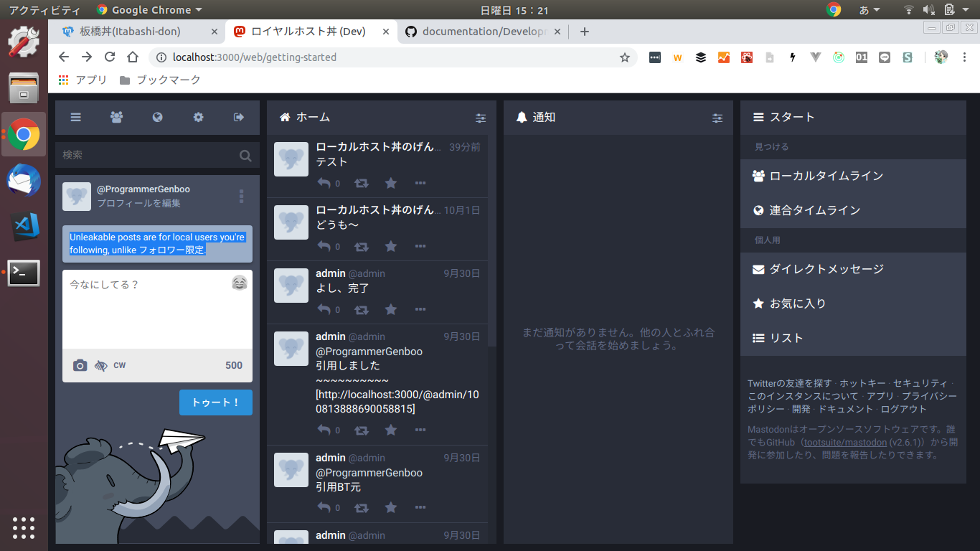Boost the どうも〜 post
The width and height of the screenshot is (980, 551).
tap(362, 247)
